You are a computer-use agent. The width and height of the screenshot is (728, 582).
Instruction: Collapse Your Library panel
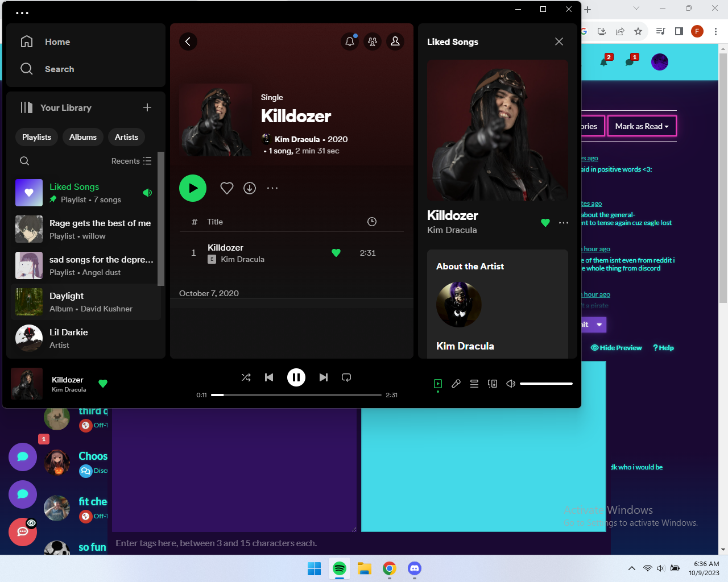pyautogui.click(x=56, y=107)
